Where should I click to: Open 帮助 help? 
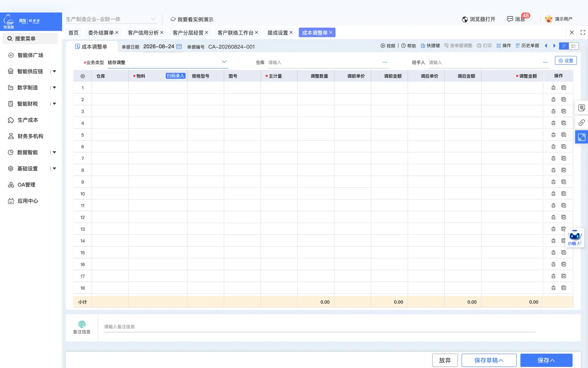(408, 46)
